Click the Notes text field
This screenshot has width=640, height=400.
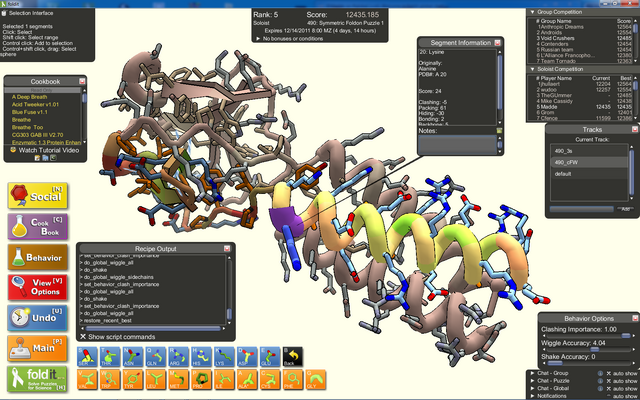457,145
